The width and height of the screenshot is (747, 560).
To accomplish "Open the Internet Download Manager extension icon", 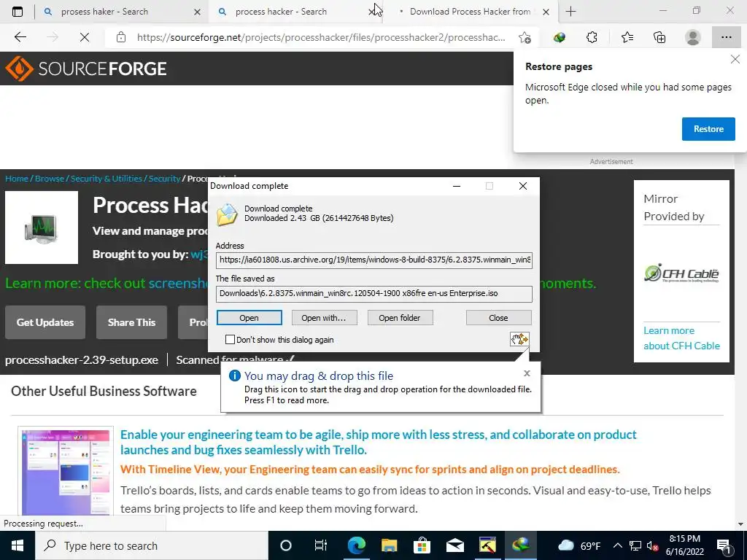I will pos(560,37).
